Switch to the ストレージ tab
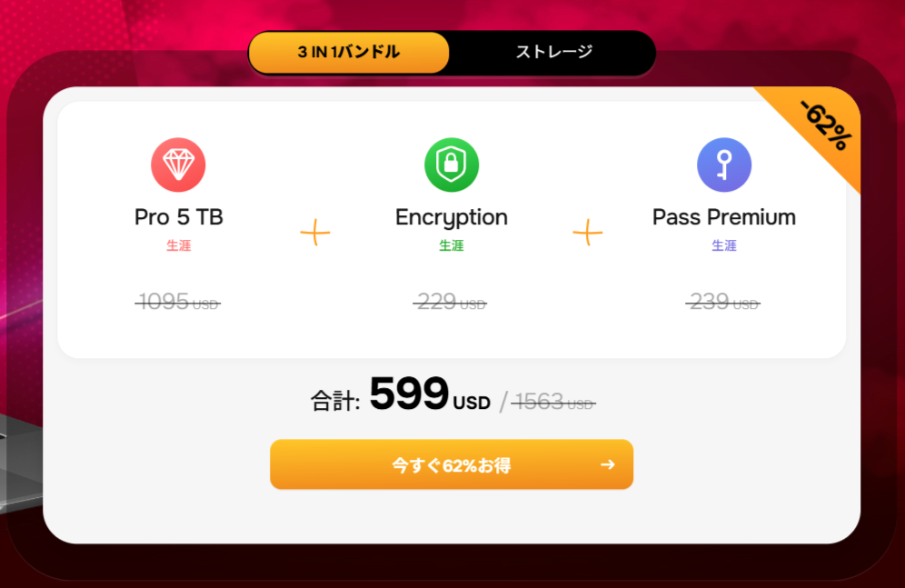Screen dimensions: 905x588 click(553, 52)
